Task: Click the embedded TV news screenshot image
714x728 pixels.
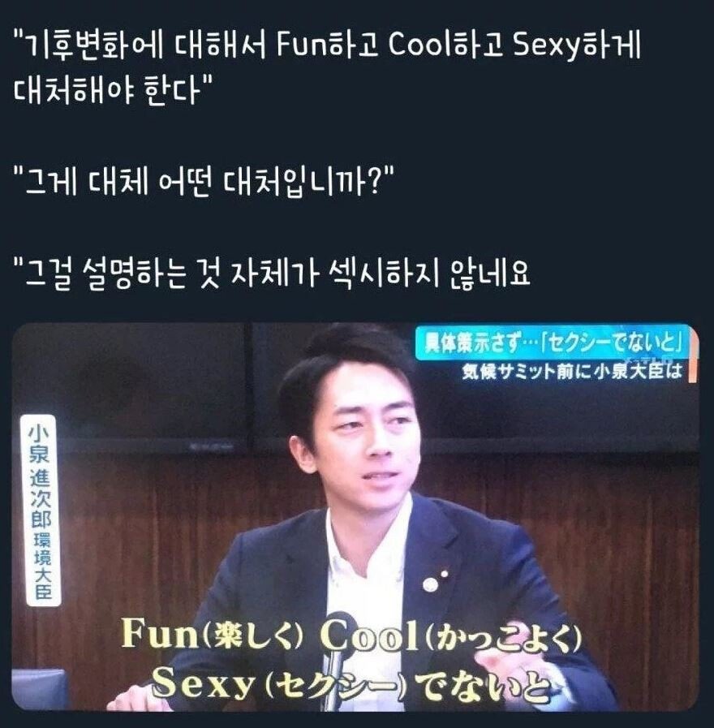Action: point(355,517)
